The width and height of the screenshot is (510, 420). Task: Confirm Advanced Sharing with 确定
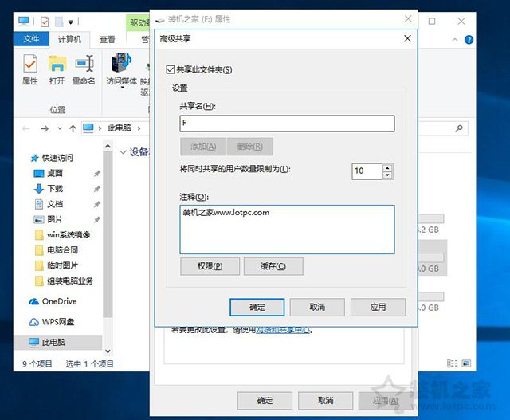click(257, 307)
